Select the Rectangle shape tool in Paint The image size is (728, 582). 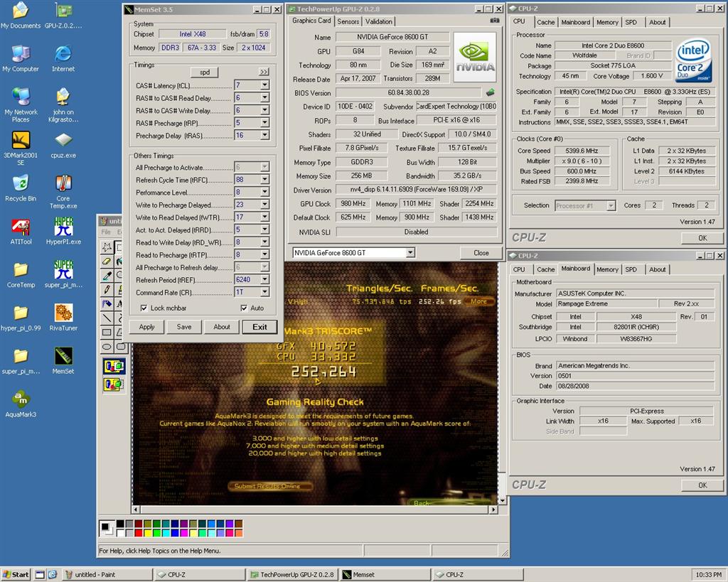(x=107, y=333)
